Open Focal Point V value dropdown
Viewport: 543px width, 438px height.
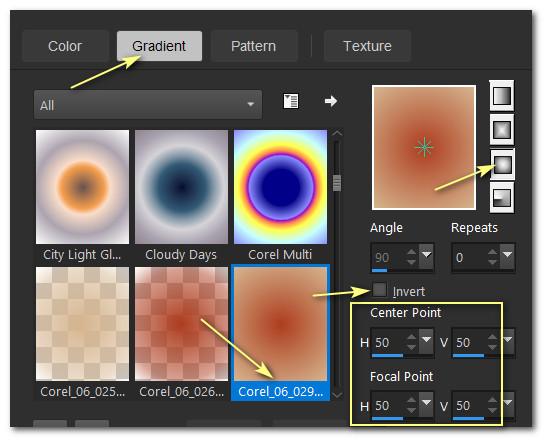point(508,404)
